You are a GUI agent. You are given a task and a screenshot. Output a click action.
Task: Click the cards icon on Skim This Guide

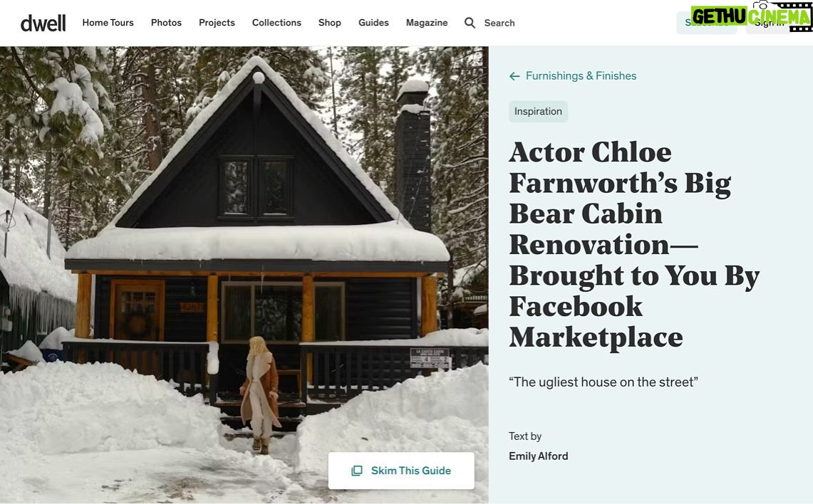357,471
